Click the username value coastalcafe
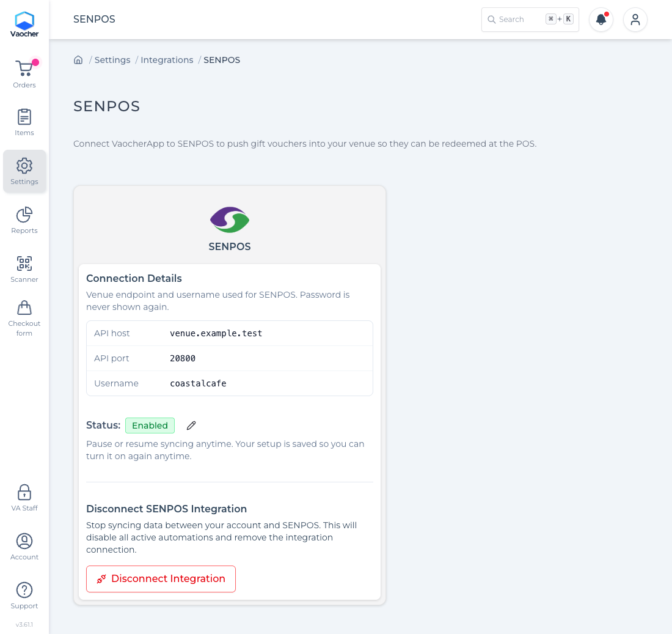This screenshot has width=672, height=634. [x=198, y=383]
